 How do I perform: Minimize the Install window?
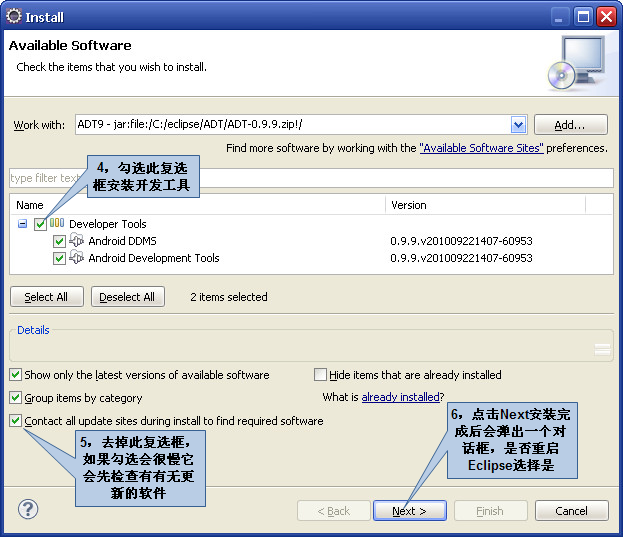click(559, 17)
